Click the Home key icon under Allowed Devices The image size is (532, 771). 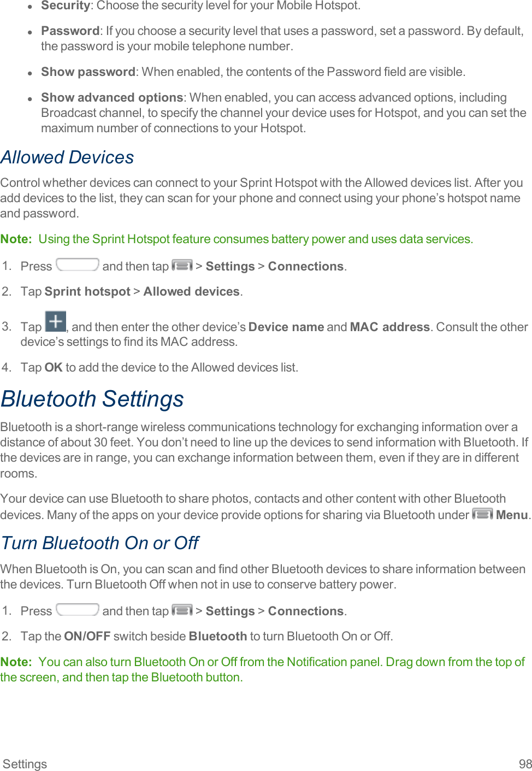pos(77,265)
